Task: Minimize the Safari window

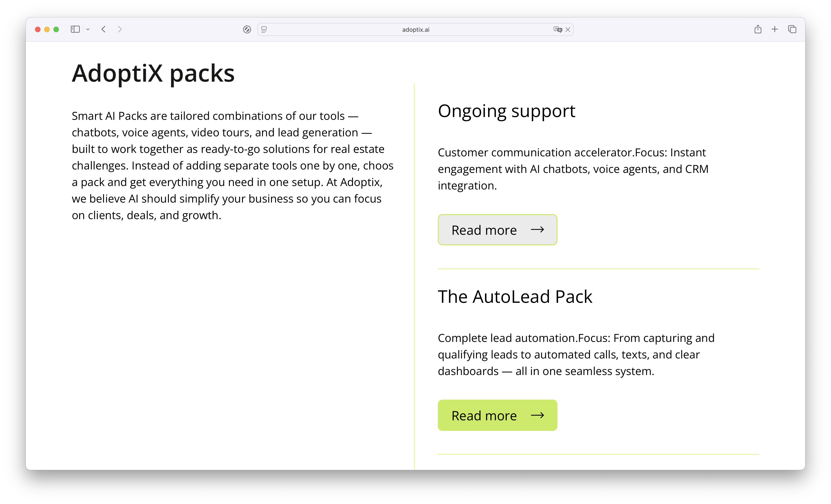Action: (47, 29)
